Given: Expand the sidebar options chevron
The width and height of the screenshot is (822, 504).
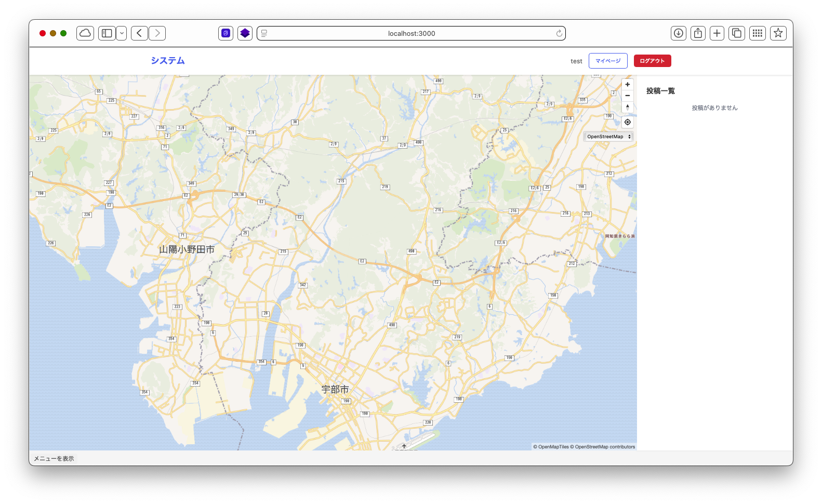Looking at the screenshot, I should [122, 33].
